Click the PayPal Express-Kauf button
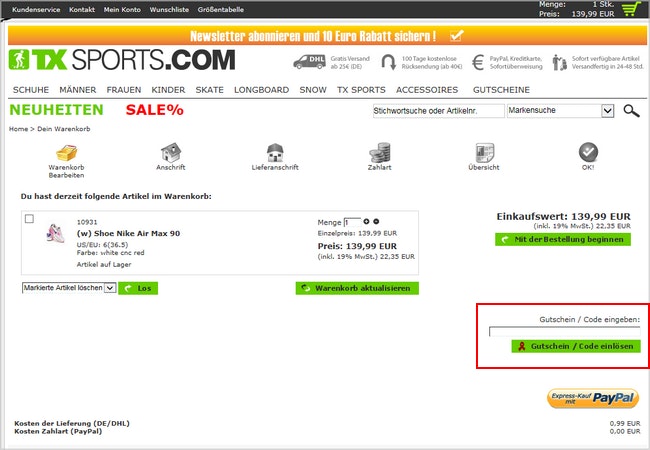The width and height of the screenshot is (650, 450). 593,398
